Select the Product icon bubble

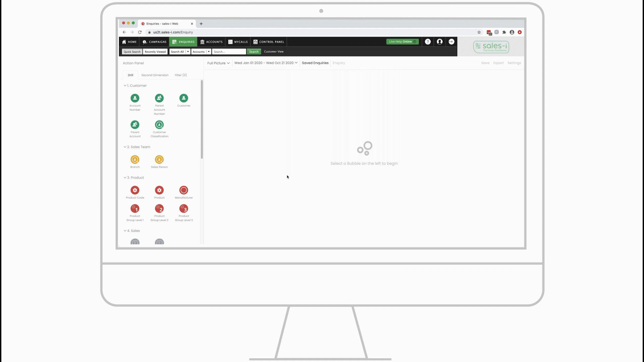[159, 190]
